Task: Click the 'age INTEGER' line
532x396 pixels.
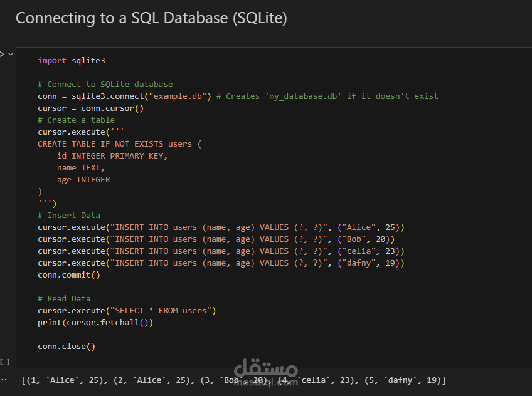Action: click(83, 180)
